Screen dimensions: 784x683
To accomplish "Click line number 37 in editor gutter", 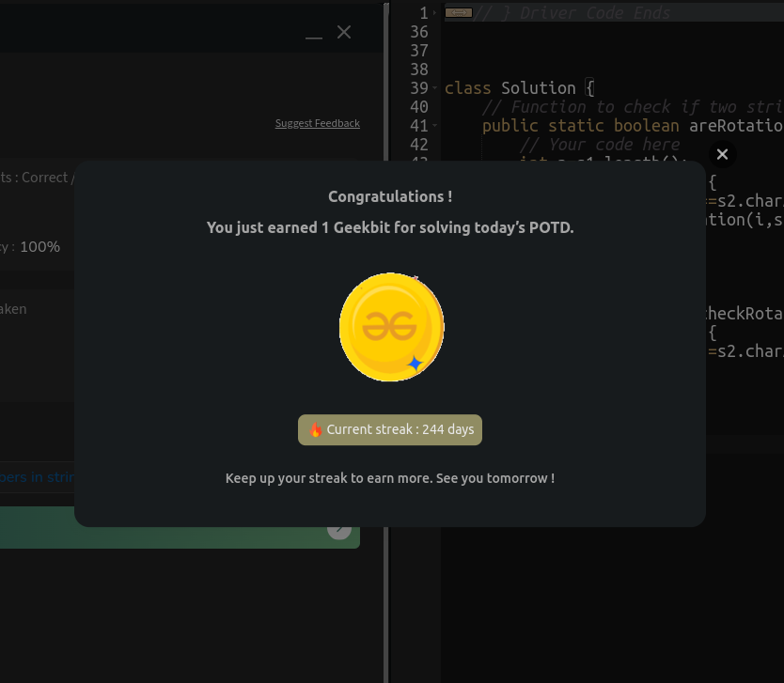I will click(x=419, y=51).
